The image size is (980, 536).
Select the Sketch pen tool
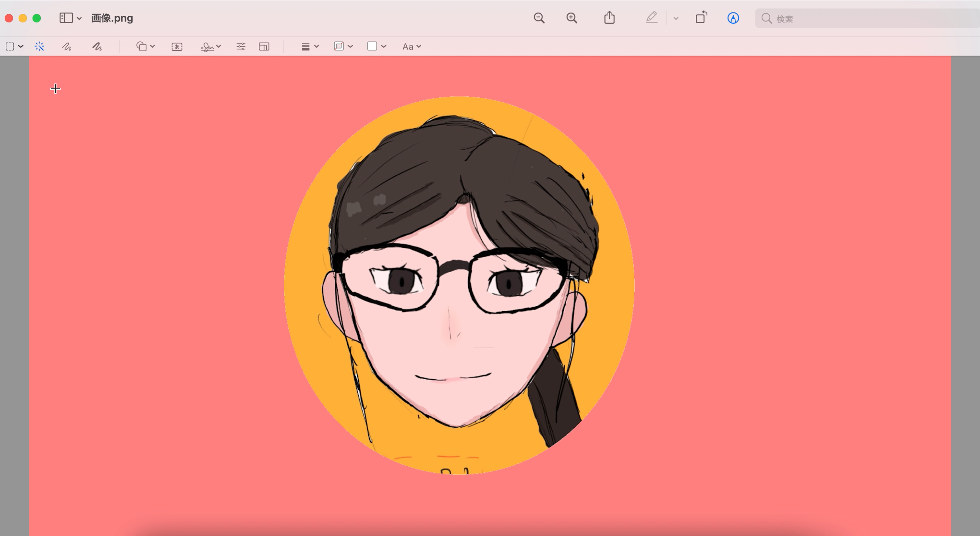(x=67, y=47)
